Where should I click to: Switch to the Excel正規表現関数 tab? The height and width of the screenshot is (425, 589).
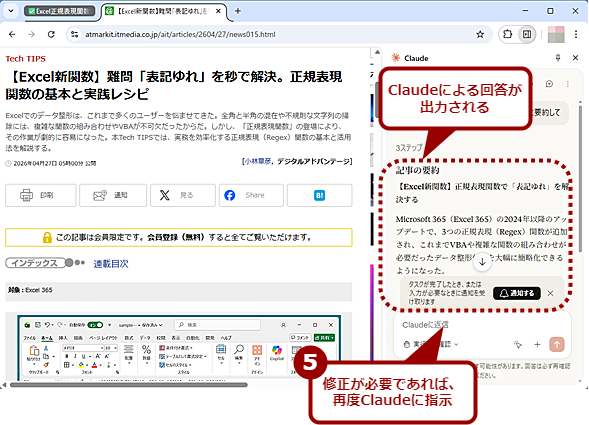(60, 11)
